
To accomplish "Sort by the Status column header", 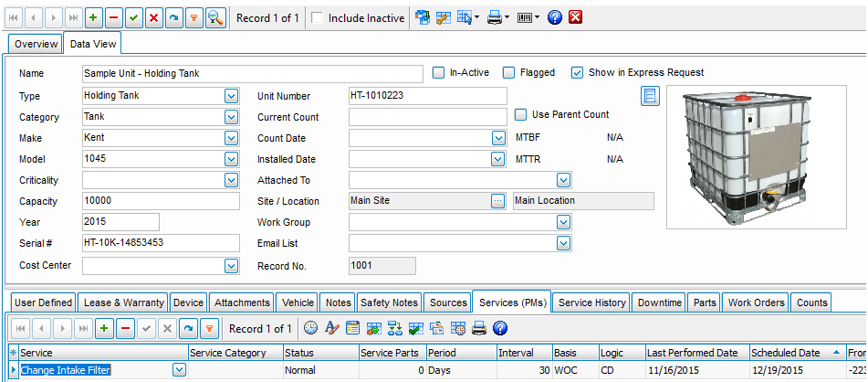I will click(x=320, y=353).
